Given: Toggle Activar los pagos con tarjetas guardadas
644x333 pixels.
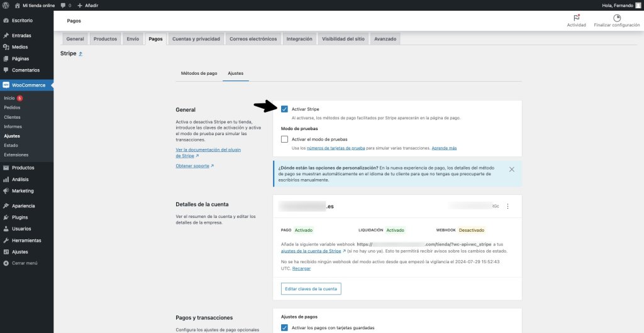Looking at the screenshot, I should [x=284, y=328].
